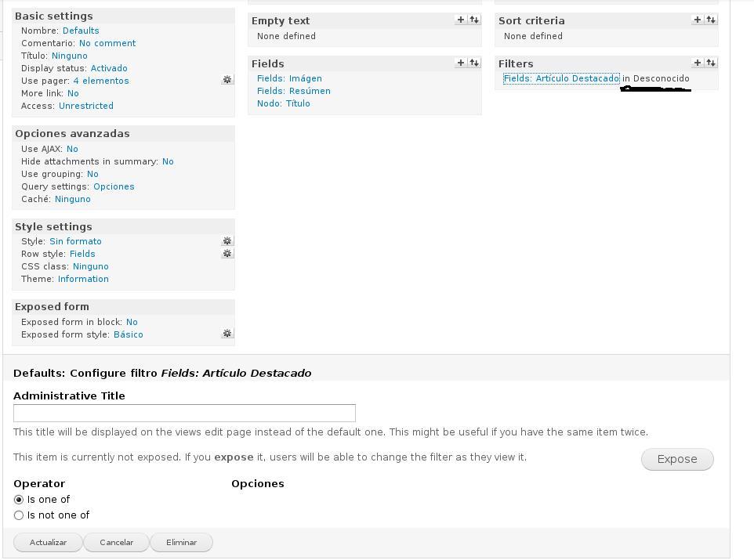Click rearrange arrows on Filters panel

point(710,63)
